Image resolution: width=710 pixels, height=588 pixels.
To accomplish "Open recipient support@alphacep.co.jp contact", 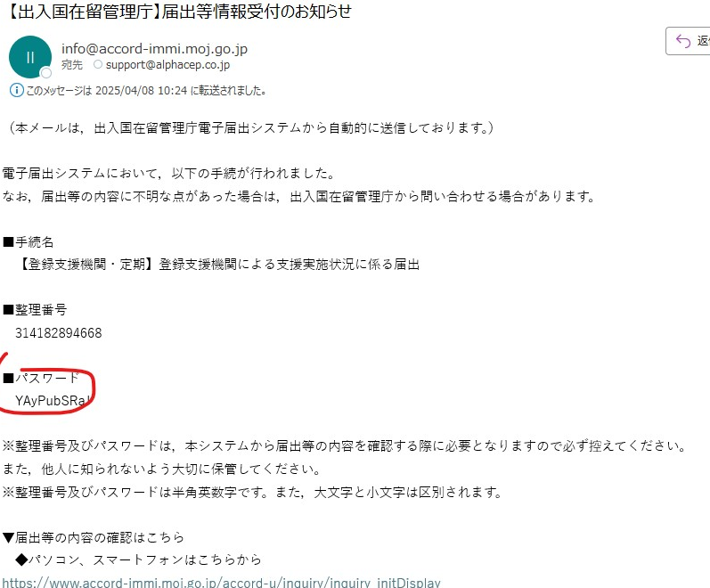I will 167,65.
